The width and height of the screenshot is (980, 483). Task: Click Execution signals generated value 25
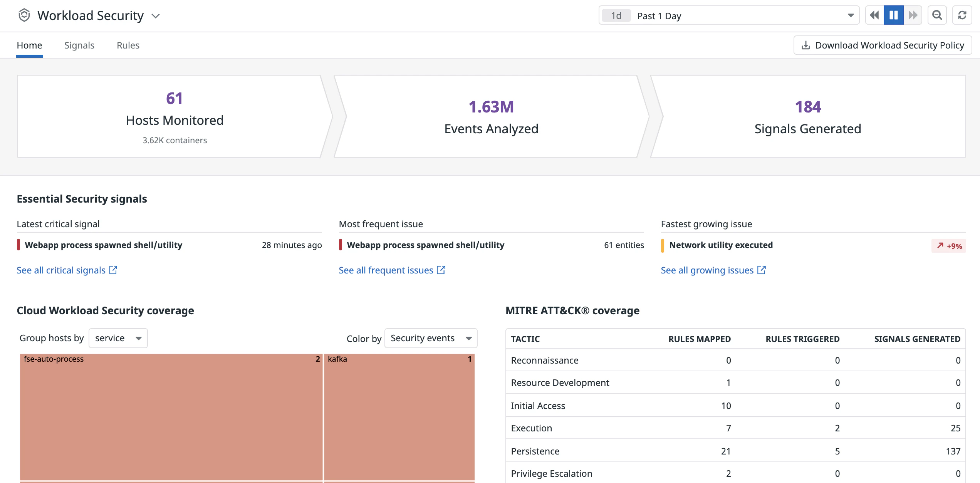point(955,428)
